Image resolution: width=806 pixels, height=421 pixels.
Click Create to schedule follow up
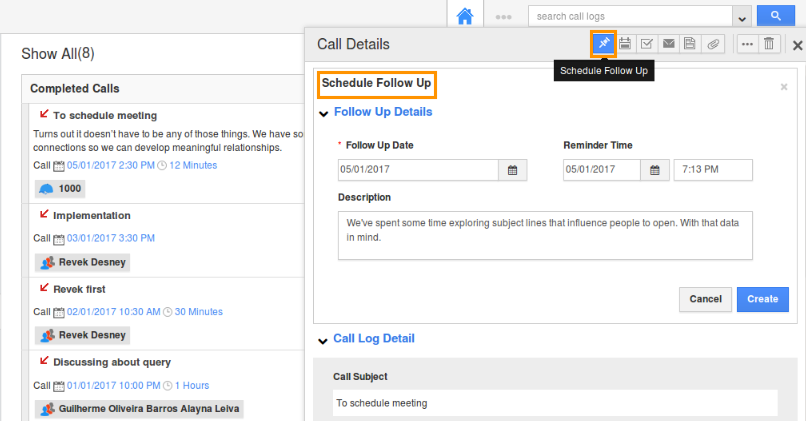763,299
